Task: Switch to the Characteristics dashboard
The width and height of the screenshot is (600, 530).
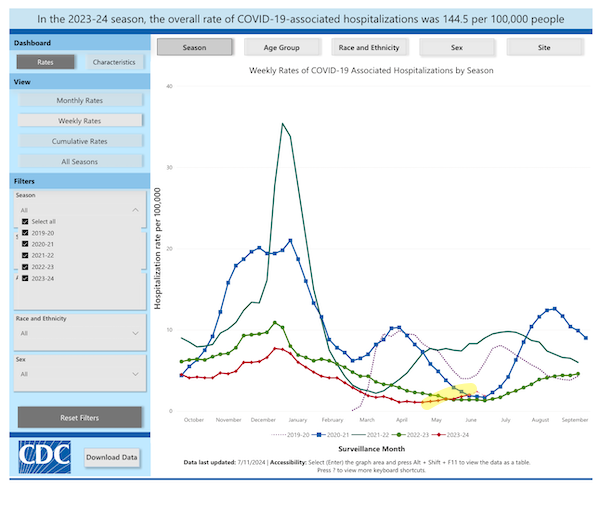Action: pos(112,63)
